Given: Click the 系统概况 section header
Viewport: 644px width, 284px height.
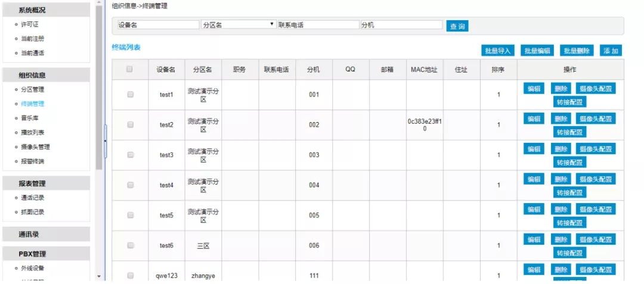Looking at the screenshot, I should [46, 10].
